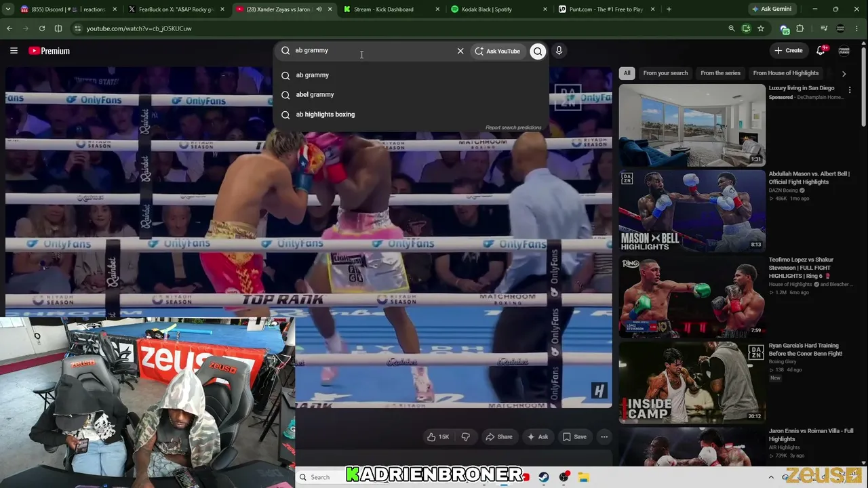Click the Ask YouTube button
Viewport: 868px width, 488px height.
(x=498, y=51)
